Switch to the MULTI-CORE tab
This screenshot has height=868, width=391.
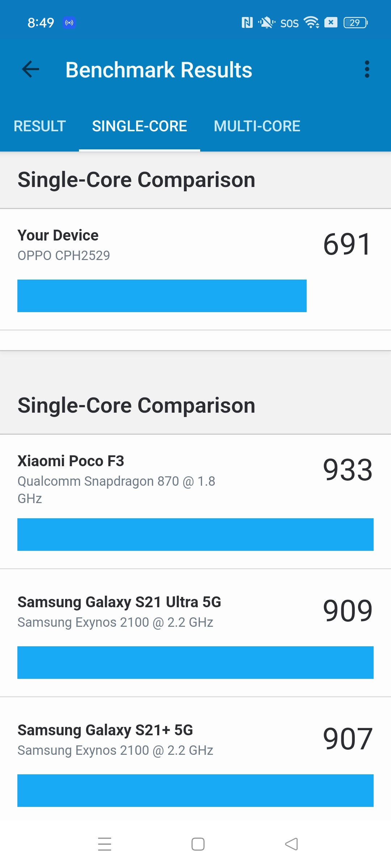257,126
